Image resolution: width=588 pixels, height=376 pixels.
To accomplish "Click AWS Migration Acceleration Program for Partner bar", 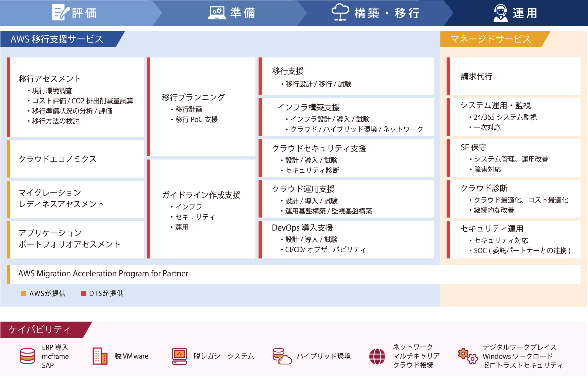I will point(103,274).
